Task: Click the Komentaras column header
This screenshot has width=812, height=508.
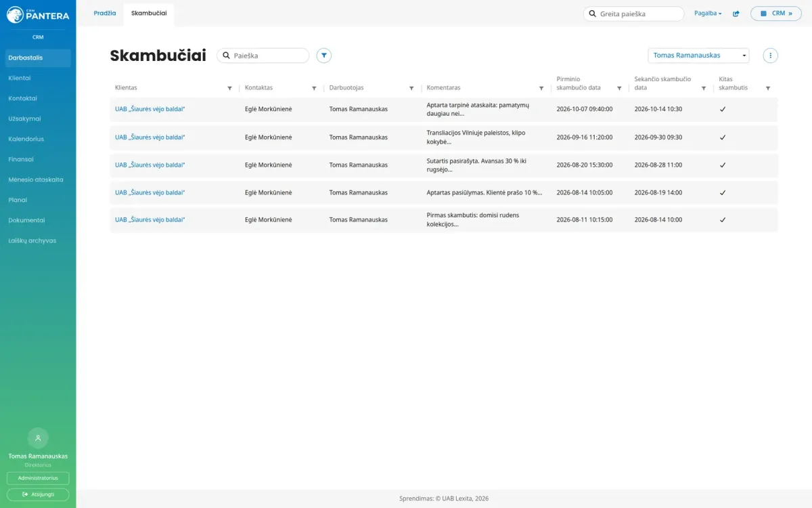Action: (x=443, y=88)
